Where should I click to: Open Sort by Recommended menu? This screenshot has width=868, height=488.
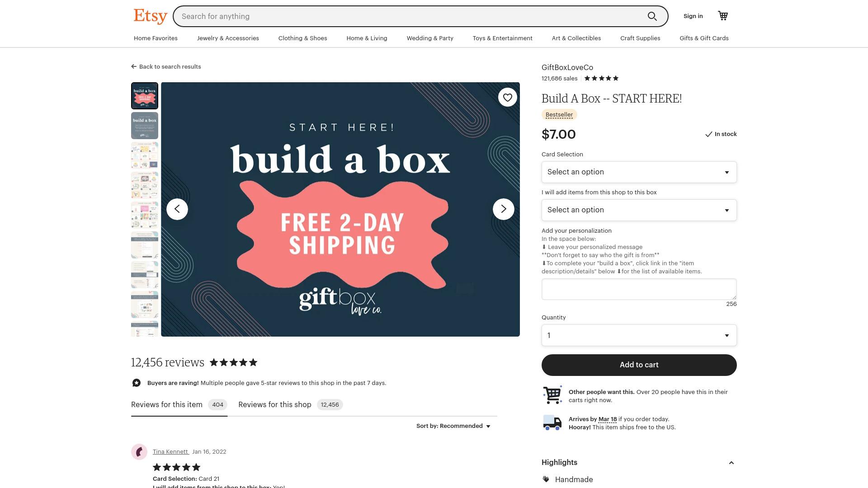click(x=453, y=426)
